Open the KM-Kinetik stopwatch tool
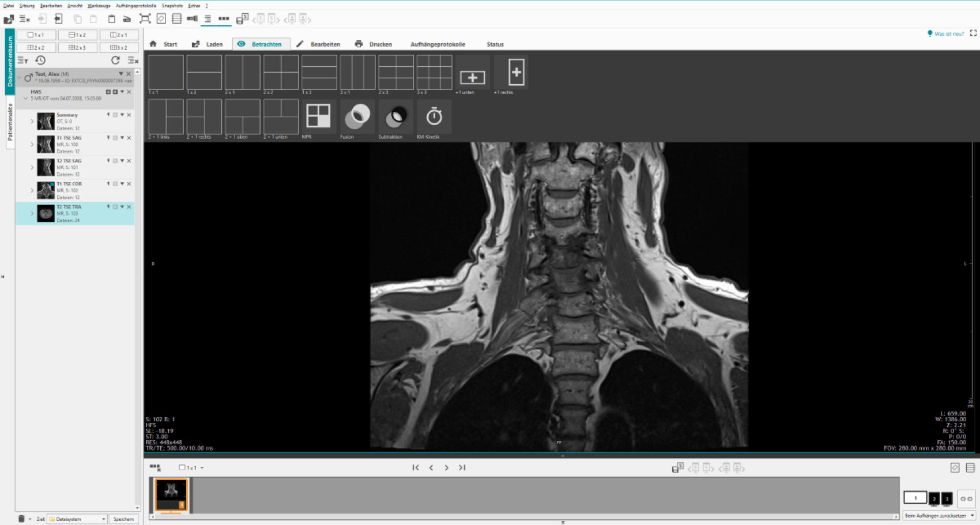980x525 pixels. point(434,116)
